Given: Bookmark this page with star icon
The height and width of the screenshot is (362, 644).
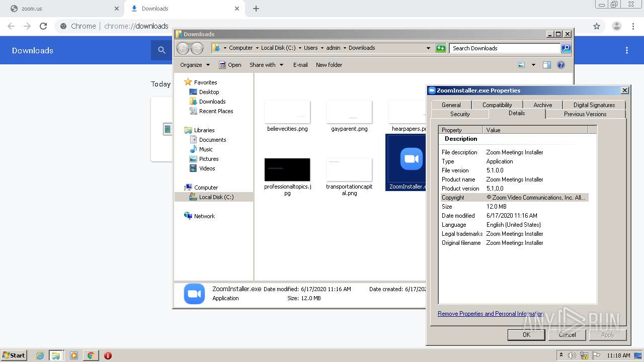Looking at the screenshot, I should click(x=597, y=26).
